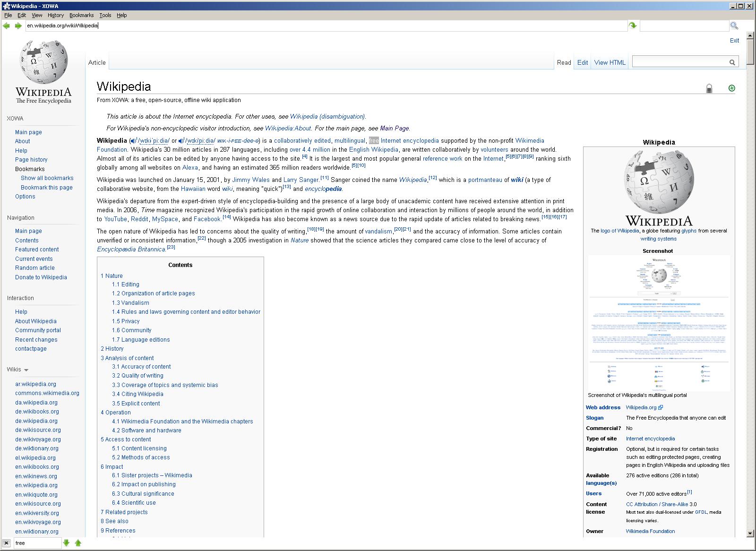Open the Options link in sidebar

point(25,197)
